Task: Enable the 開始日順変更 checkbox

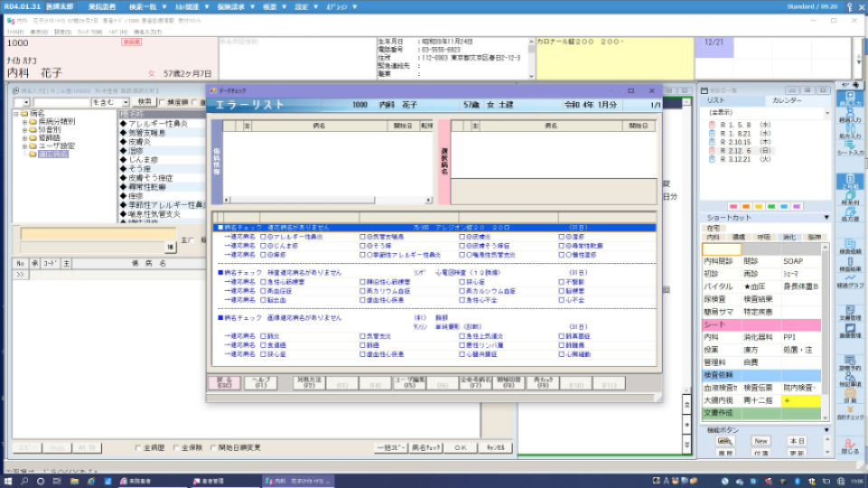Action: tap(213, 447)
